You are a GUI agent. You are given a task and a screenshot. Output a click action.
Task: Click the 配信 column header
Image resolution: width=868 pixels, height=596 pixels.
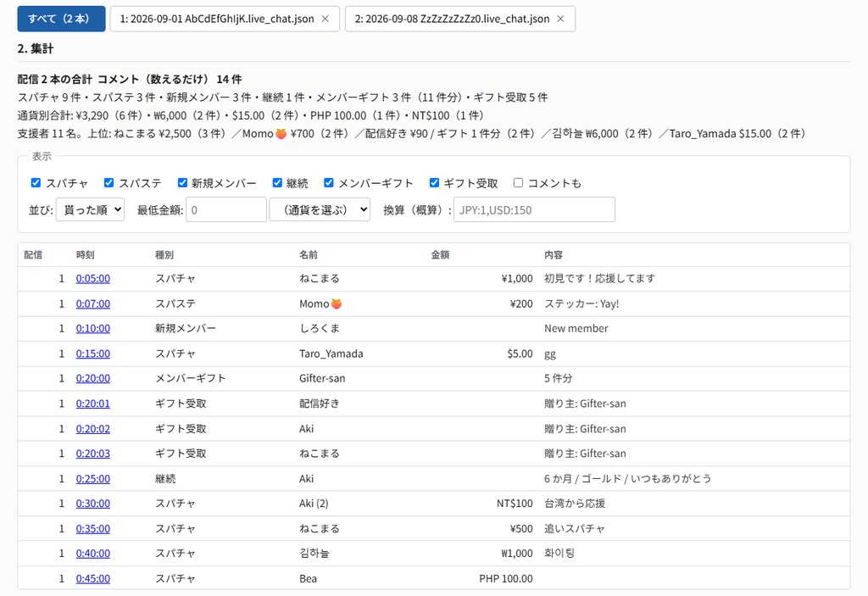click(x=33, y=255)
